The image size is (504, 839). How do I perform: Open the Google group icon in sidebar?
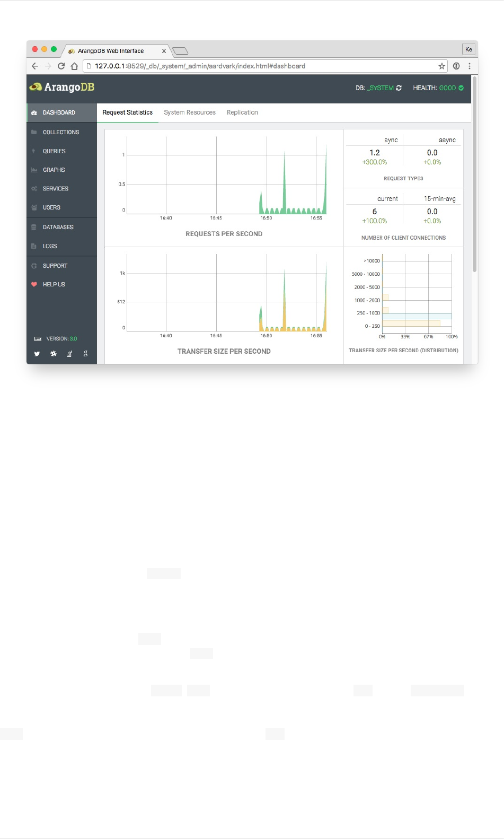click(85, 354)
